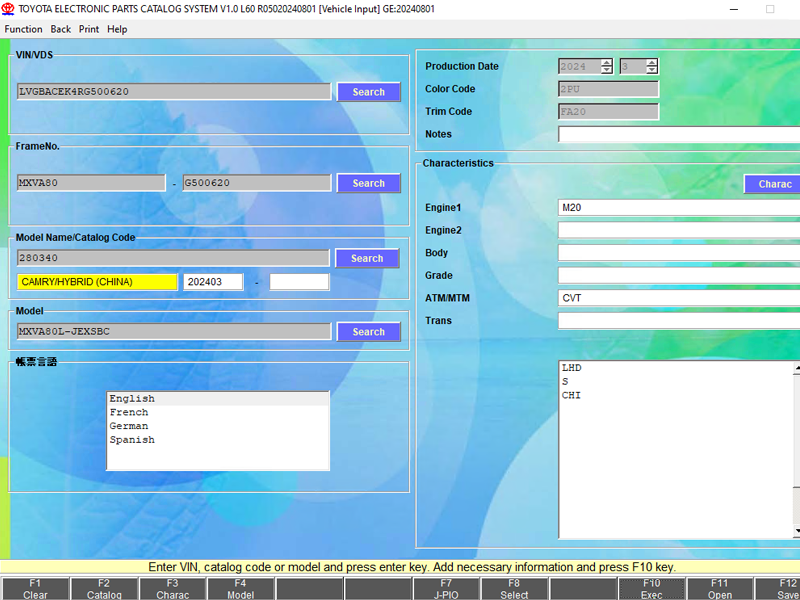Click the VIN field containing LVGBACEK4RG500620
This screenshot has height=600, width=800.
[174, 92]
